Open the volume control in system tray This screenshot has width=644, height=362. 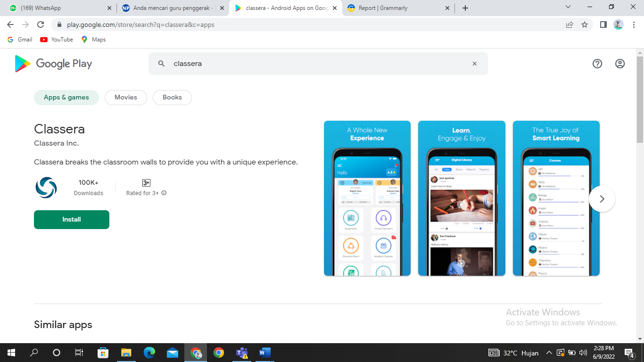click(x=583, y=353)
